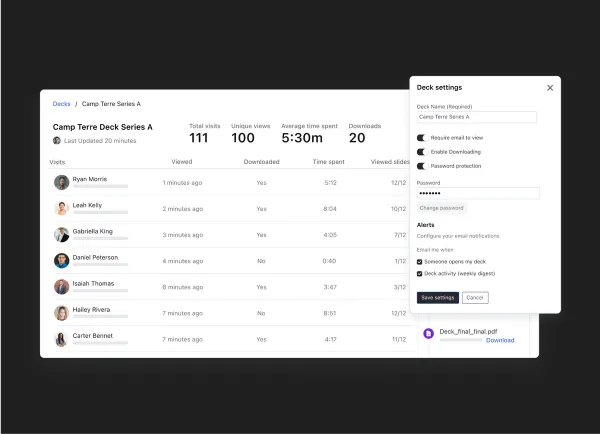Toggle Password protection switch
The width and height of the screenshot is (600, 434).
click(x=422, y=166)
